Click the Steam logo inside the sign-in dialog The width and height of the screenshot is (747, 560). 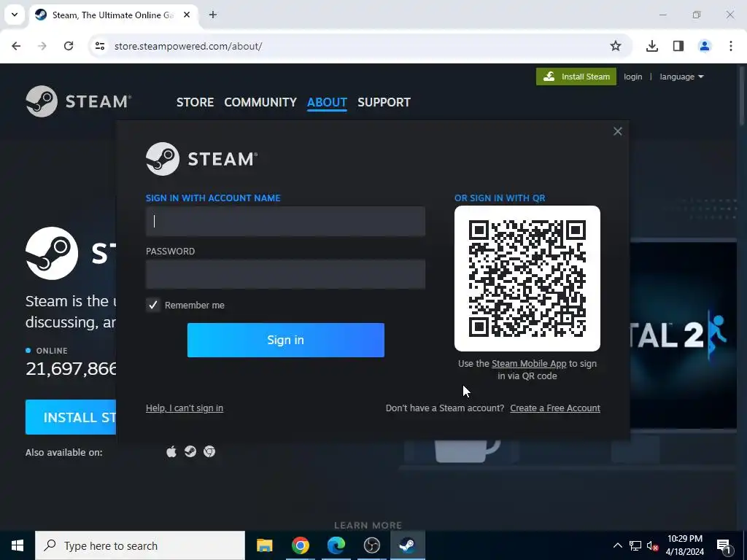click(201, 158)
